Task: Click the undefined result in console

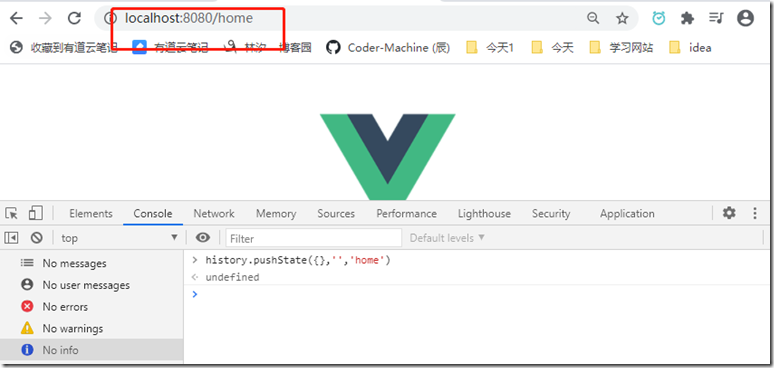Action: tap(232, 277)
